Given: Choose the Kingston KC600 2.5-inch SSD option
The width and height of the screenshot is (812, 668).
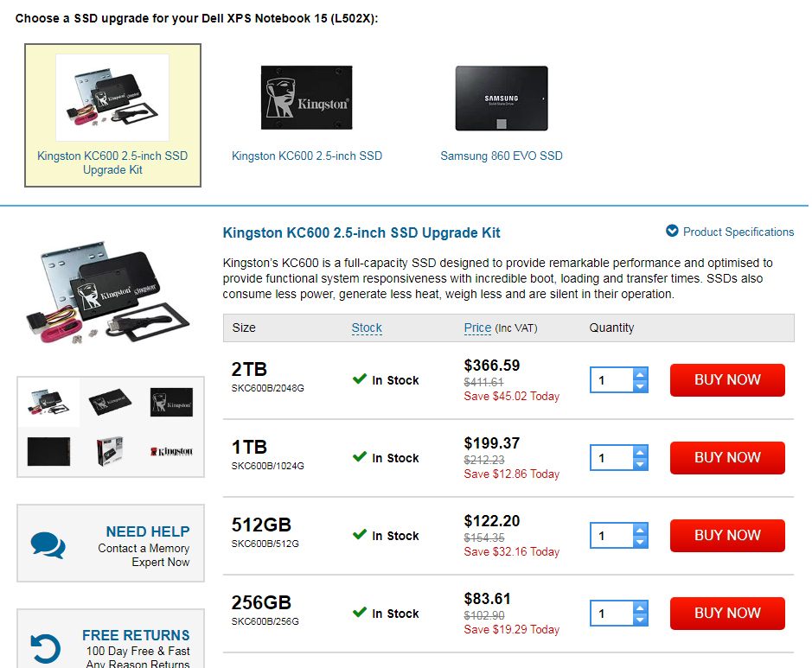Looking at the screenshot, I should click(x=307, y=115).
